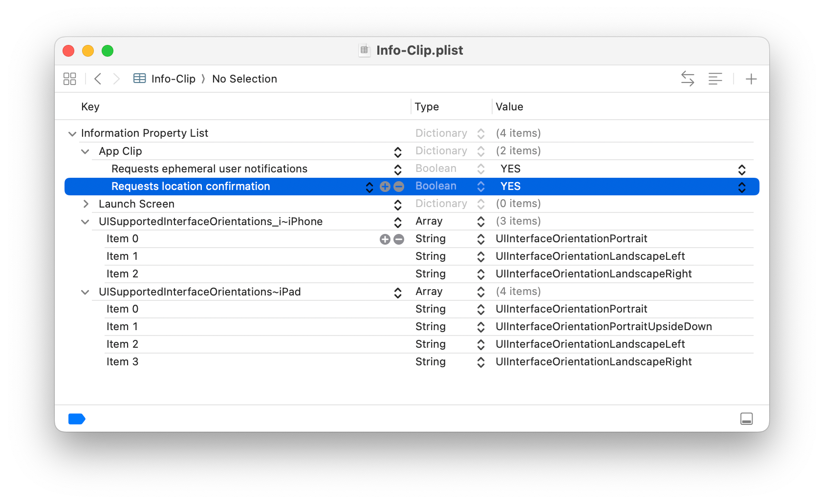The width and height of the screenshot is (824, 504).
Task: Change type of iPad Item 0 String
Action: (481, 310)
